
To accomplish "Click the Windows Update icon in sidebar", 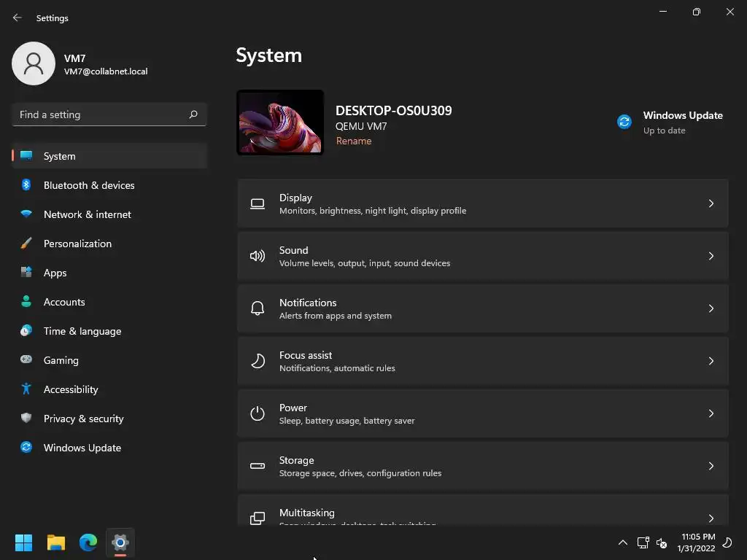I will pyautogui.click(x=26, y=447).
